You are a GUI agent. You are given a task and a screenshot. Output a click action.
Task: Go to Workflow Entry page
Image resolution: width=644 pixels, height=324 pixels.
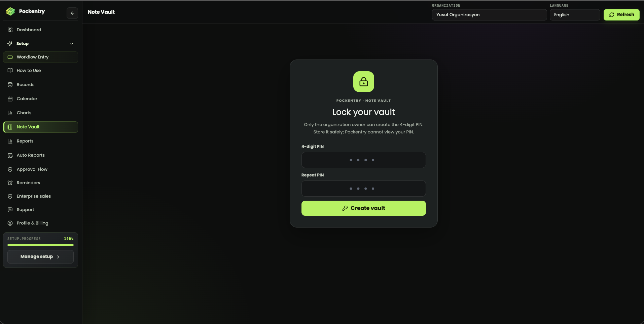click(40, 57)
